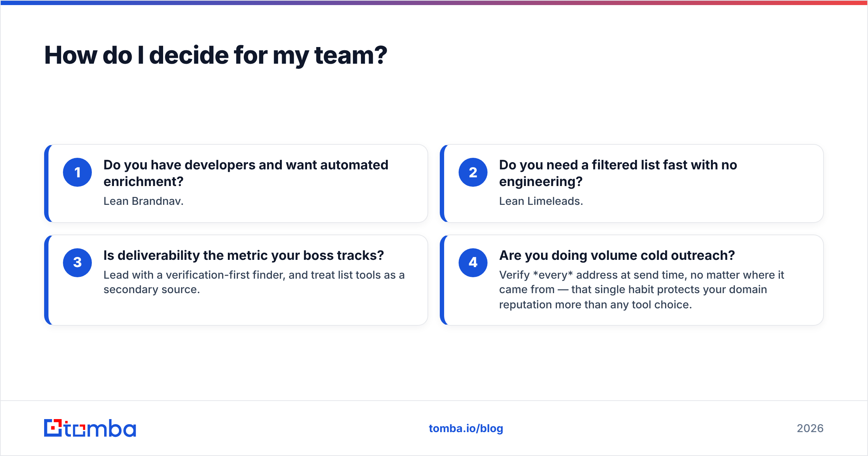
Task: Select 'Do you have developers and want automated enrichment?'
Action: [246, 173]
